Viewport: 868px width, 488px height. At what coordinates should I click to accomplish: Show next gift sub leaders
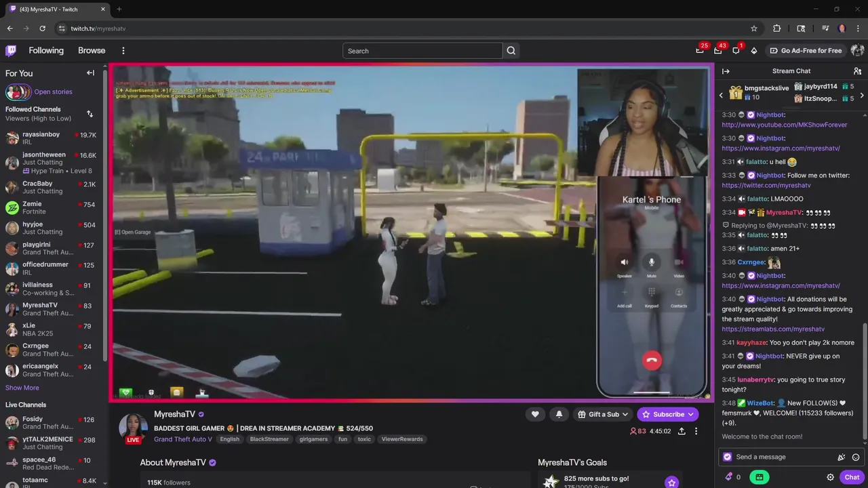(862, 95)
